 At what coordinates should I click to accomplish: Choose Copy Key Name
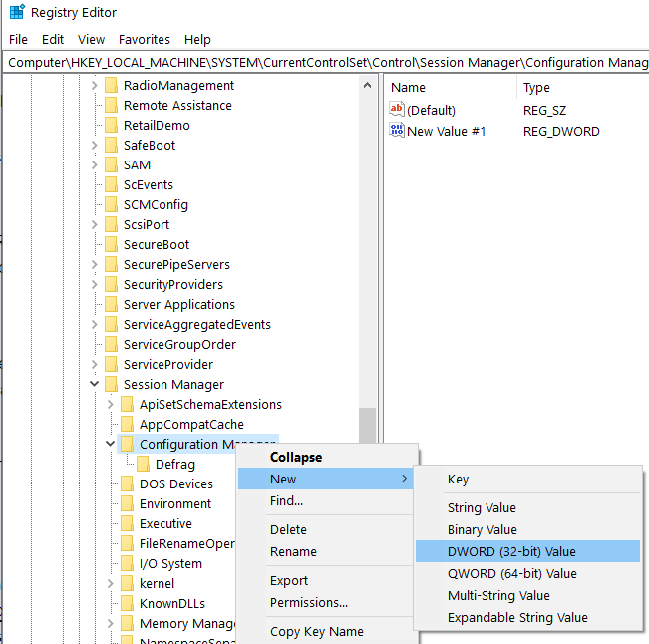pos(325,632)
